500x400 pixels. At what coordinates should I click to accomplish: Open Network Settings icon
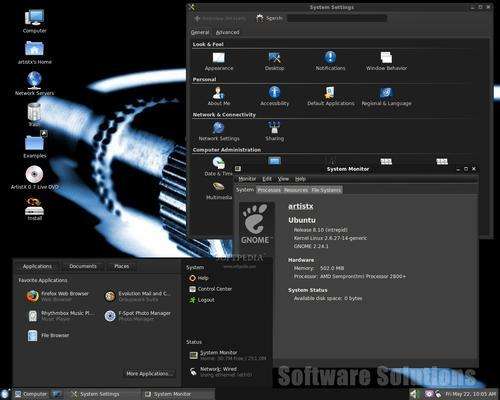(x=219, y=132)
